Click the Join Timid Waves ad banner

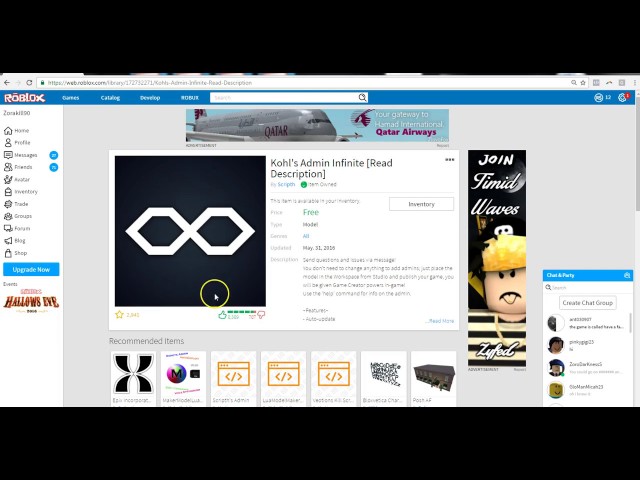coord(497,258)
